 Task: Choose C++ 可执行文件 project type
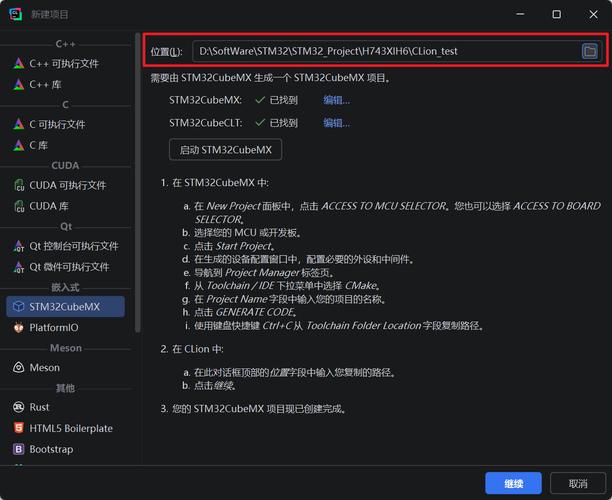click(66, 63)
